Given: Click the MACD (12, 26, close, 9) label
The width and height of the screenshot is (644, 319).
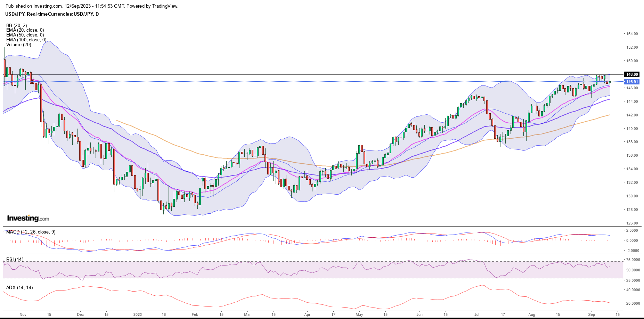Looking at the screenshot, I should pos(31,232).
